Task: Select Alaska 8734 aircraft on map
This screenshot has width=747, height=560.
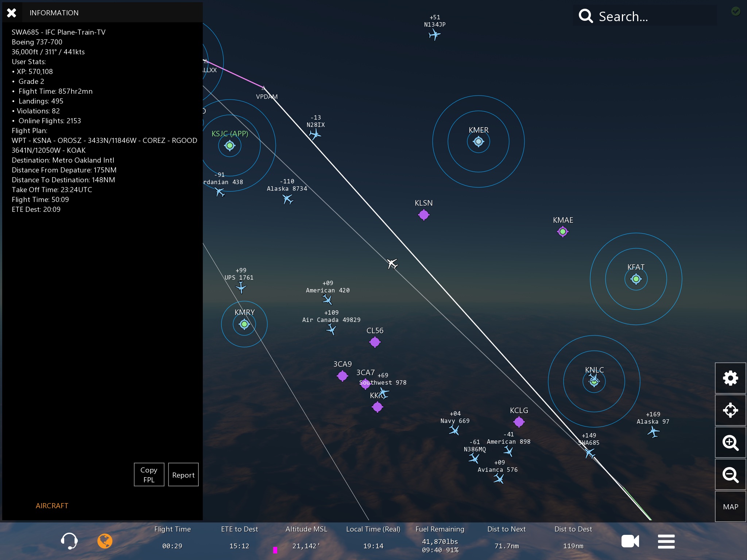Action: tap(287, 199)
